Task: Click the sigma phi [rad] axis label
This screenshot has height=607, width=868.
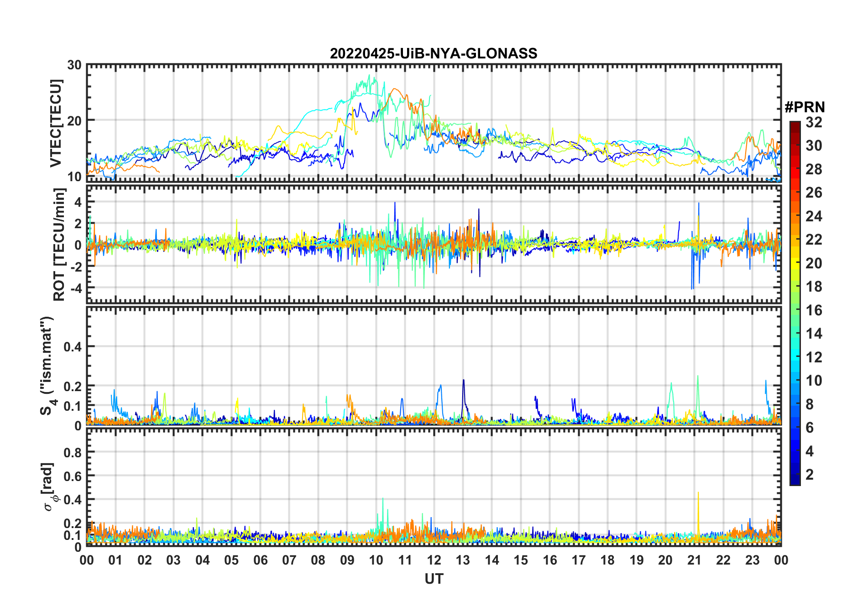Action: pyautogui.click(x=50, y=487)
